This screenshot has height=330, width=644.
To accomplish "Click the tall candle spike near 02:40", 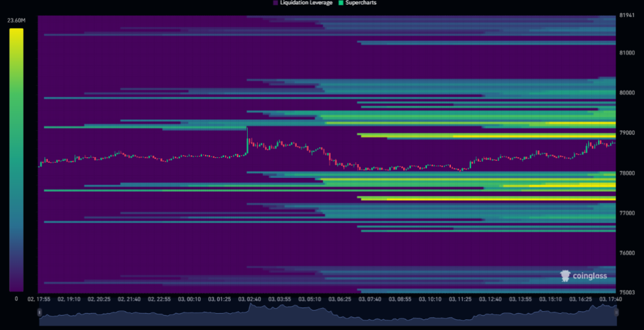I will click(247, 140).
